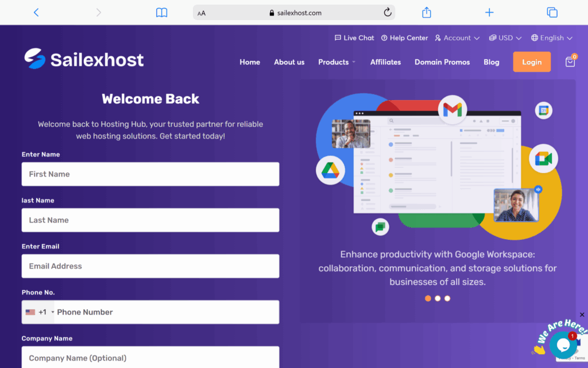Click the orange Login button

point(532,62)
